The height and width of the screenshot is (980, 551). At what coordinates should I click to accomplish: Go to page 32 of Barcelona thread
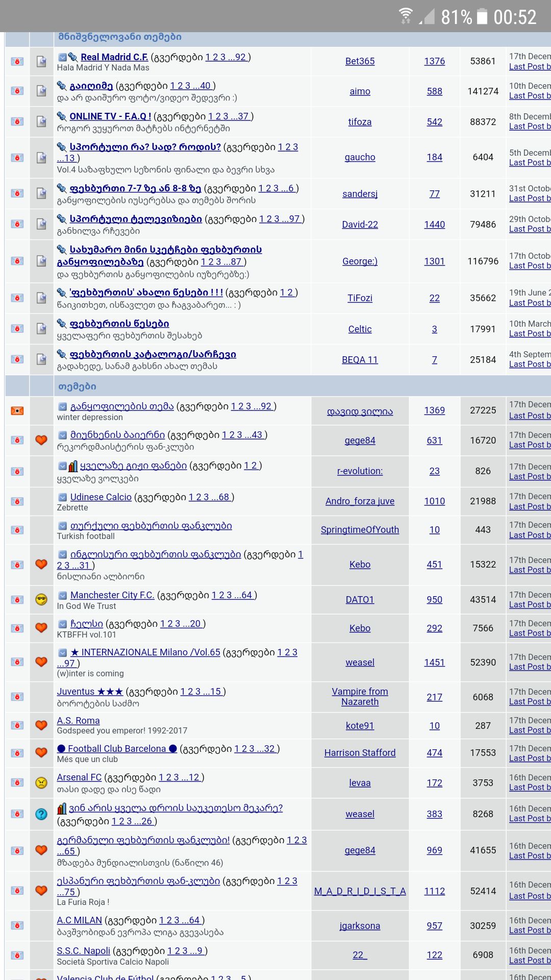(269, 749)
